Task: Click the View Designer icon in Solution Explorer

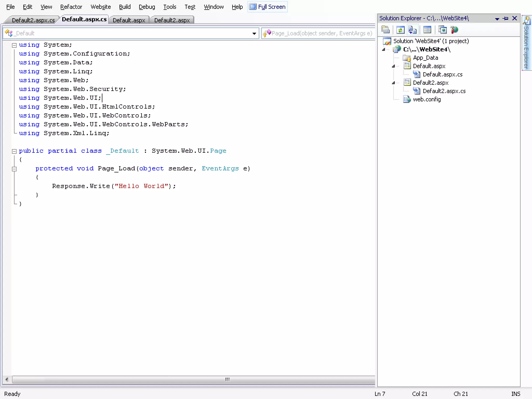Action: [427, 30]
